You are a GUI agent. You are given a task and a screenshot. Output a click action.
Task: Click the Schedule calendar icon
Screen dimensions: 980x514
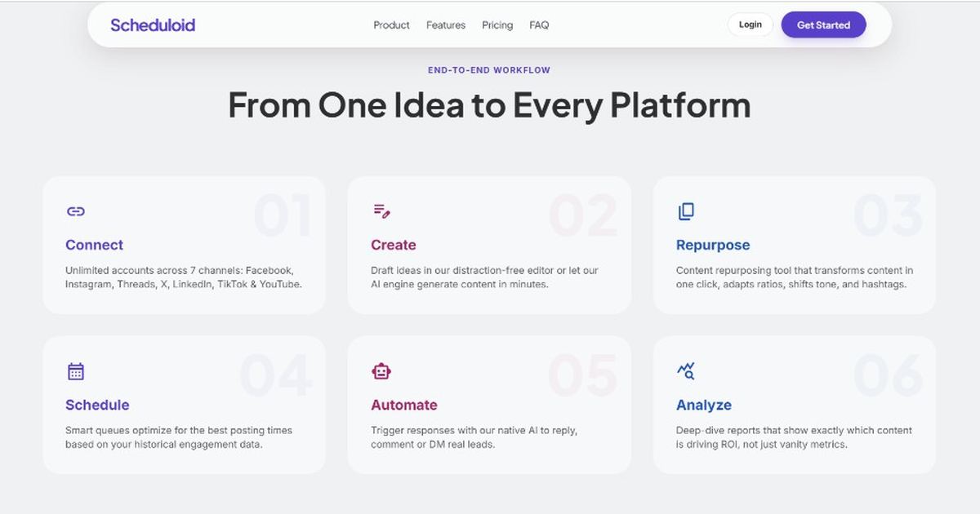coord(76,371)
